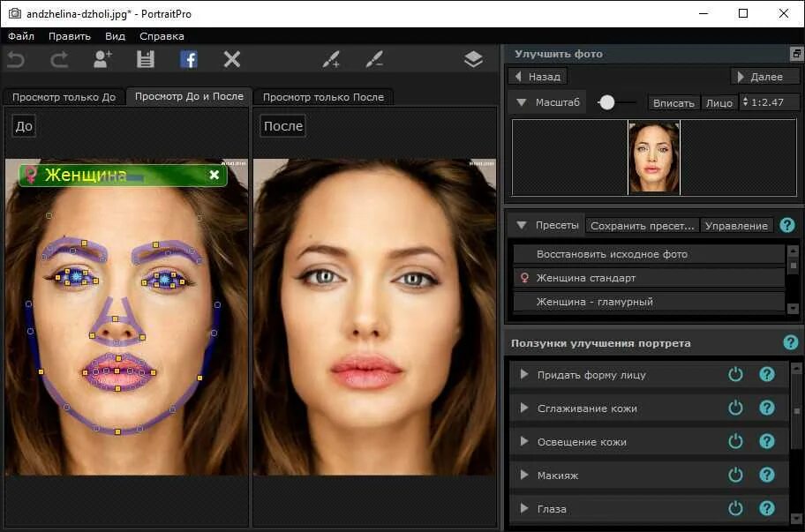The width and height of the screenshot is (805, 532).
Task: Click the redo arrow icon
Action: tap(59, 60)
